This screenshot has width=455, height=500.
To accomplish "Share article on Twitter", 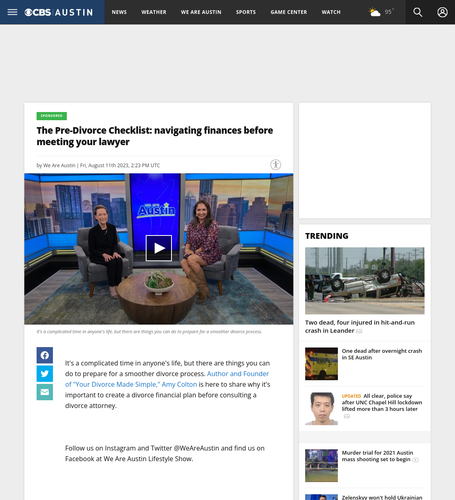I will [45, 374].
